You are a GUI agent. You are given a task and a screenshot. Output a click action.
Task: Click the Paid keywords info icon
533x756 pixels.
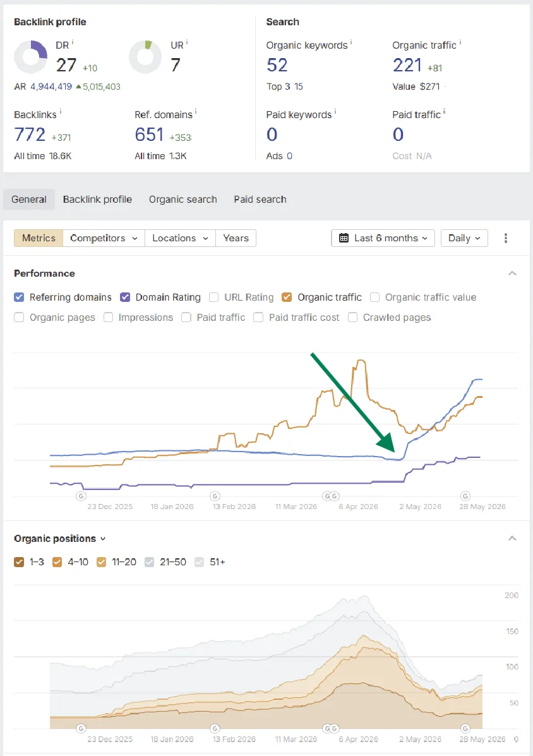[x=335, y=112]
